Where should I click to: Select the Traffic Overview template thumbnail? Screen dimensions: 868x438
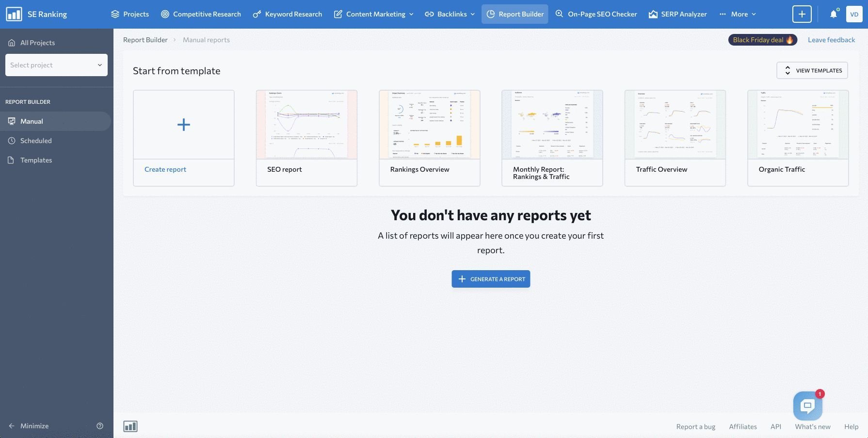pyautogui.click(x=675, y=125)
